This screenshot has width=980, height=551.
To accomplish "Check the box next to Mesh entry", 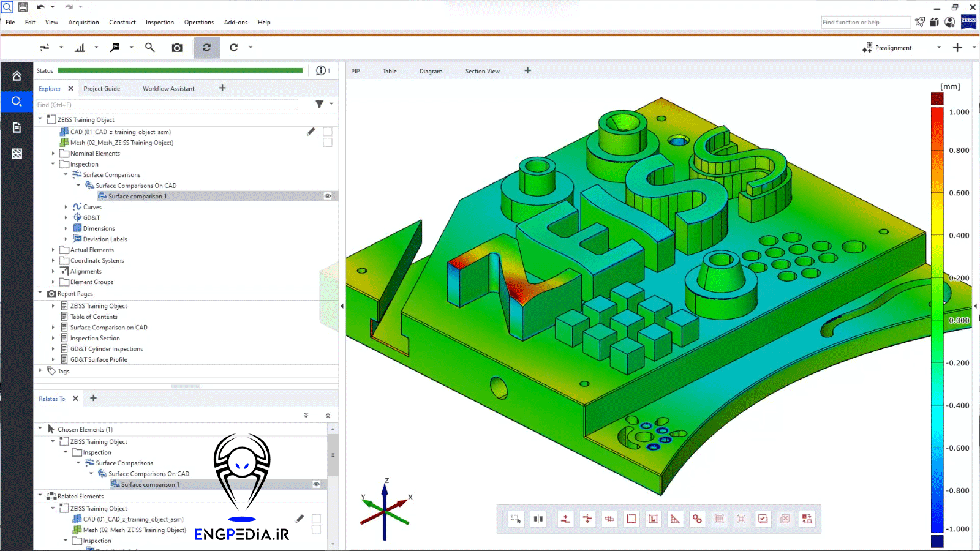I will click(328, 143).
